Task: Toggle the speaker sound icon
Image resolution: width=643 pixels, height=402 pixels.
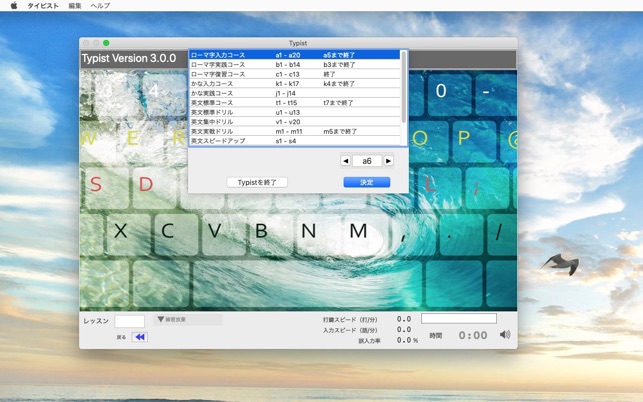Action: pyautogui.click(x=505, y=335)
